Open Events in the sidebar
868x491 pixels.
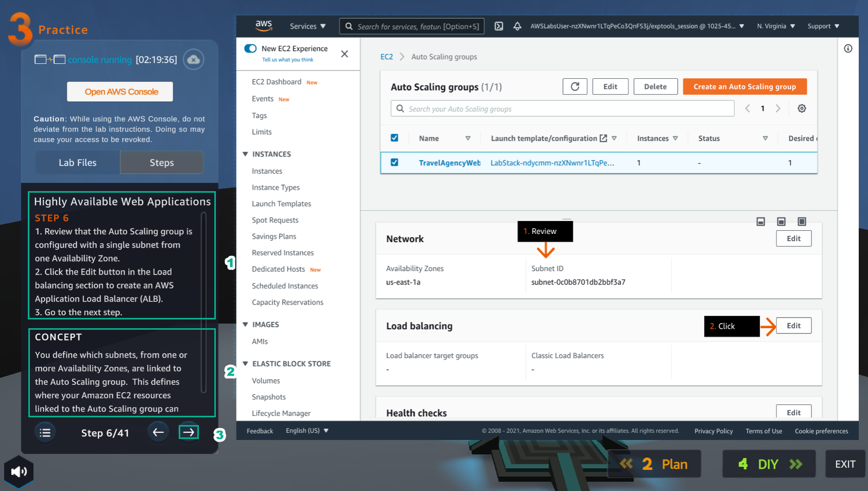tap(263, 99)
